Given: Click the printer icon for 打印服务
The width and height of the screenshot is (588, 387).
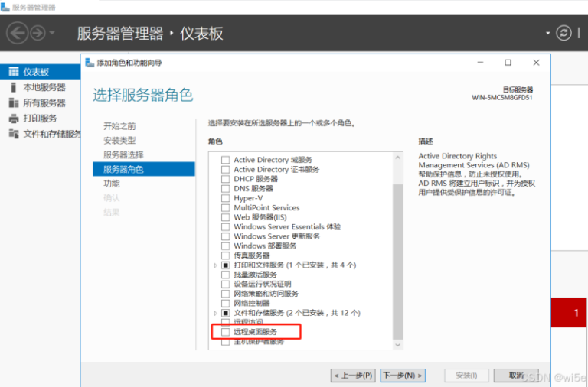Looking at the screenshot, I should (14, 119).
